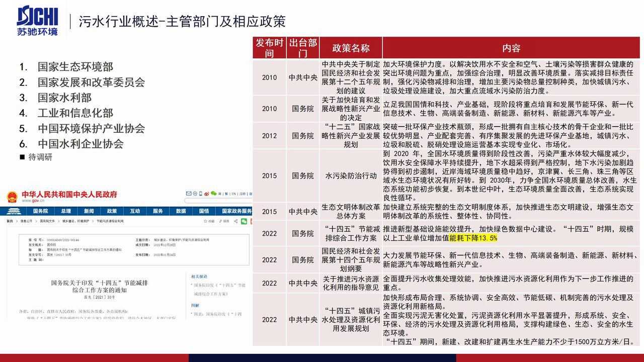The height and width of the screenshot is (362, 644).
Task: Click 信息公开 in the breadcrumb
Action: 26,221
